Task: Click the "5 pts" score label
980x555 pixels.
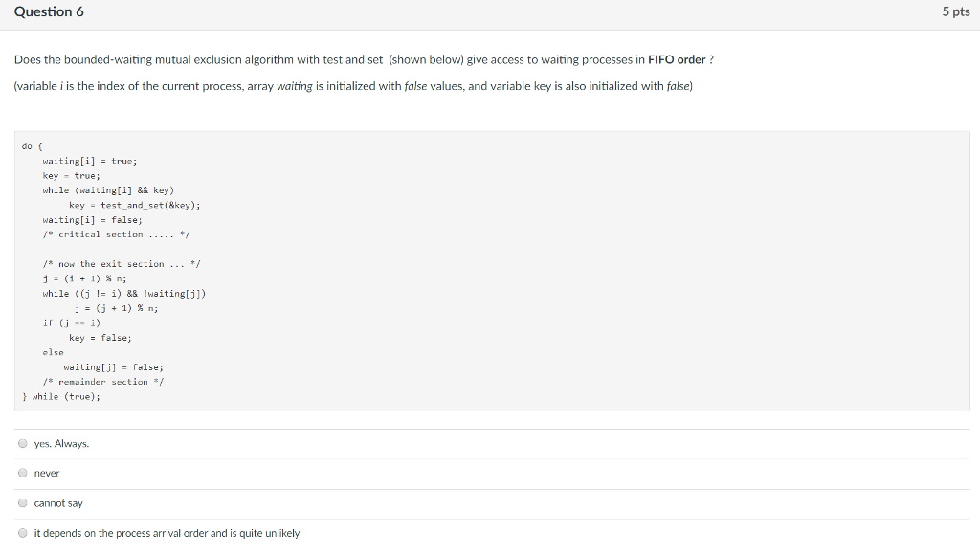Action: [956, 11]
